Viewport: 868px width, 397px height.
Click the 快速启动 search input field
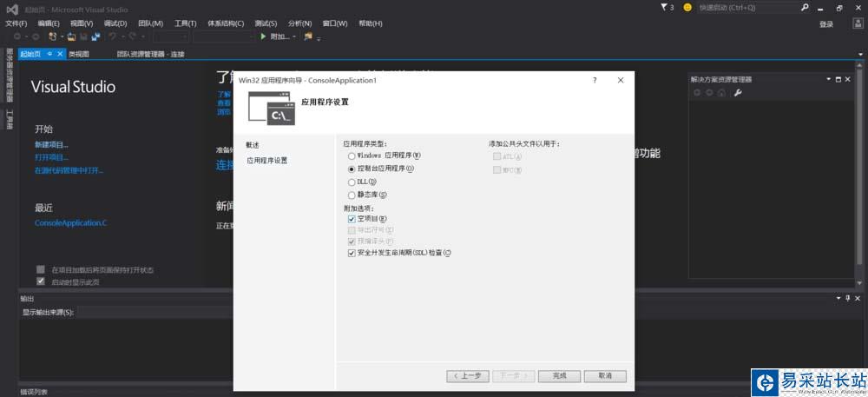click(x=746, y=8)
